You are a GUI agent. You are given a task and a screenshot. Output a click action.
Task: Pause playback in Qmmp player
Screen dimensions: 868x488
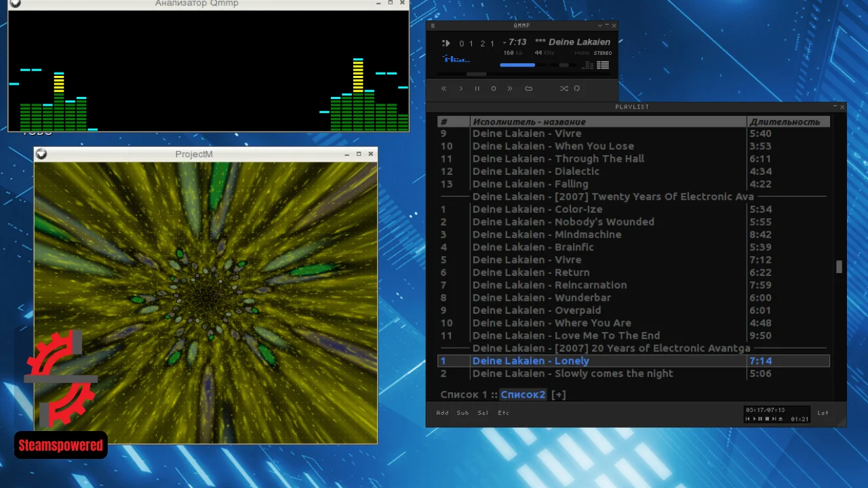(477, 89)
